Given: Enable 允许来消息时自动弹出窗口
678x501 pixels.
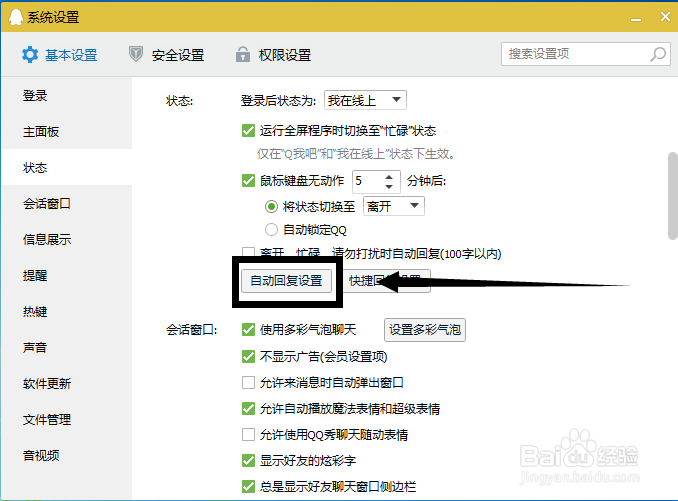Looking at the screenshot, I should (x=248, y=383).
